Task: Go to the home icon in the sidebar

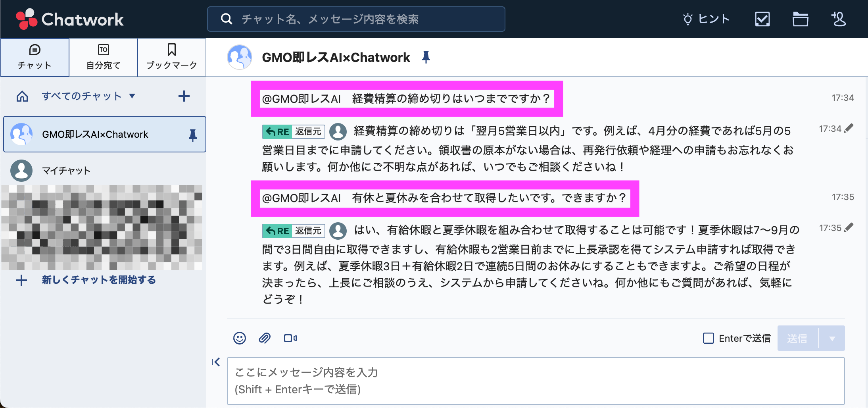Action: [22, 96]
